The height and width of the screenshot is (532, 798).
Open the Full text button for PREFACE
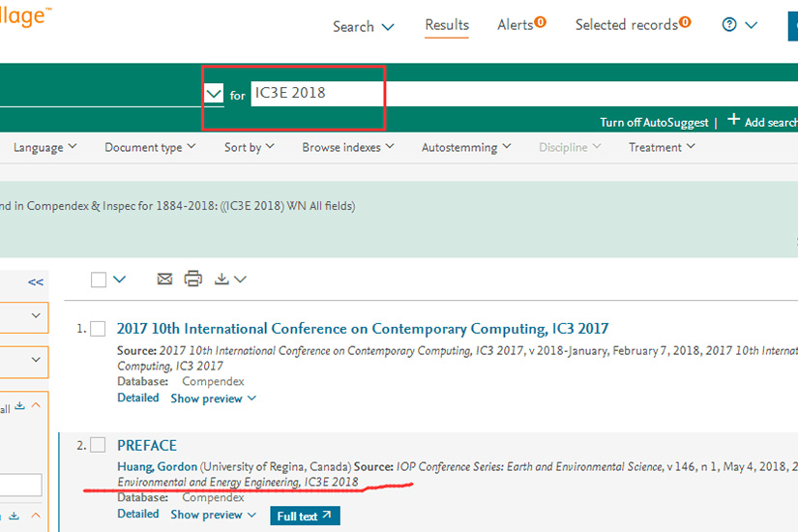pyautogui.click(x=305, y=517)
